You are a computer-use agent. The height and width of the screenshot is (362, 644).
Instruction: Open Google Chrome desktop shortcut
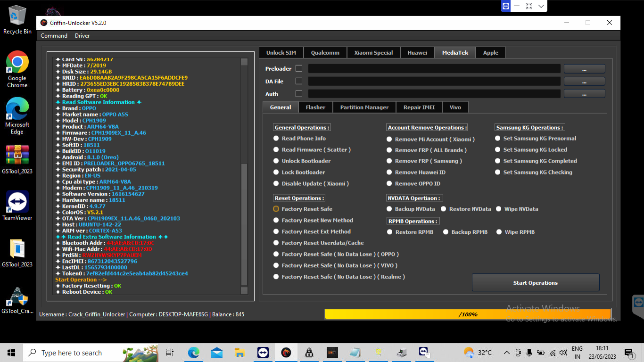click(17, 69)
